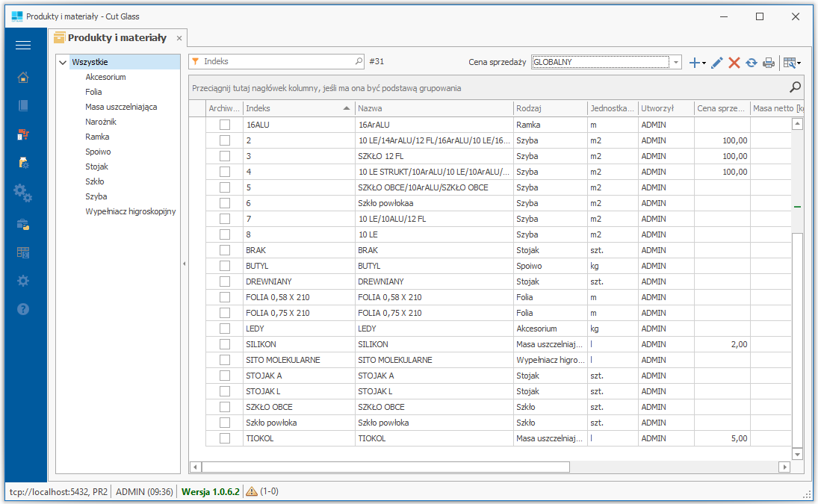Select Stojak category in tree

pos(96,167)
